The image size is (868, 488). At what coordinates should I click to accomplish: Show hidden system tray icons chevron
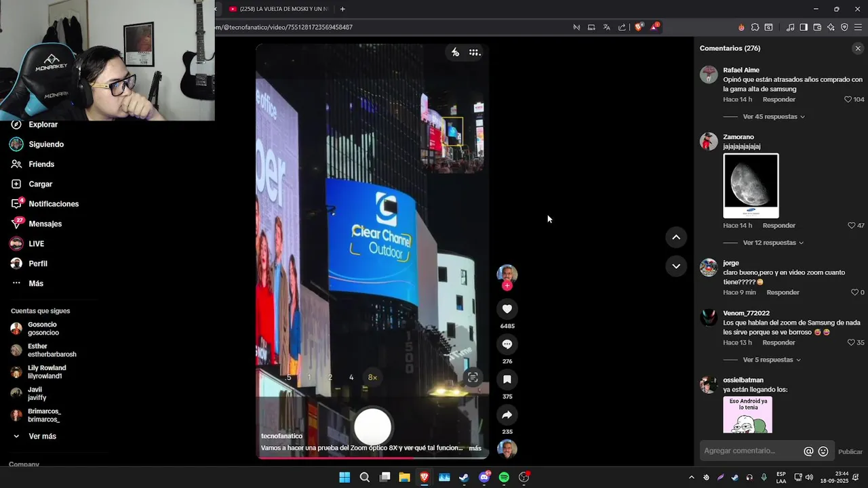tap(691, 478)
